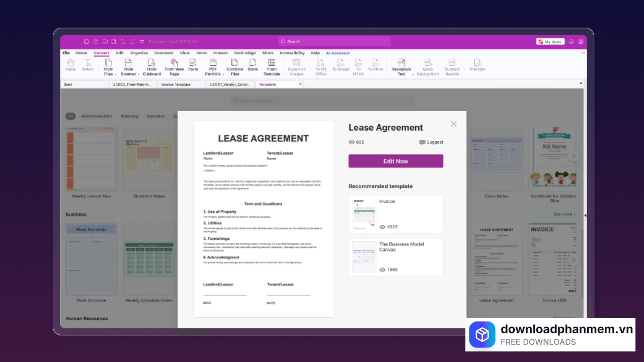
Task: Close the Lease Agreement preview dialog
Action: click(453, 124)
